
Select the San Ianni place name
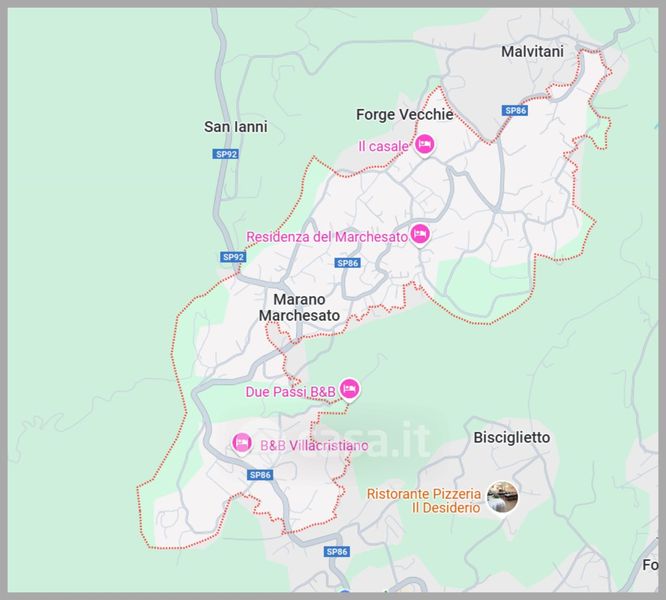click(x=236, y=127)
